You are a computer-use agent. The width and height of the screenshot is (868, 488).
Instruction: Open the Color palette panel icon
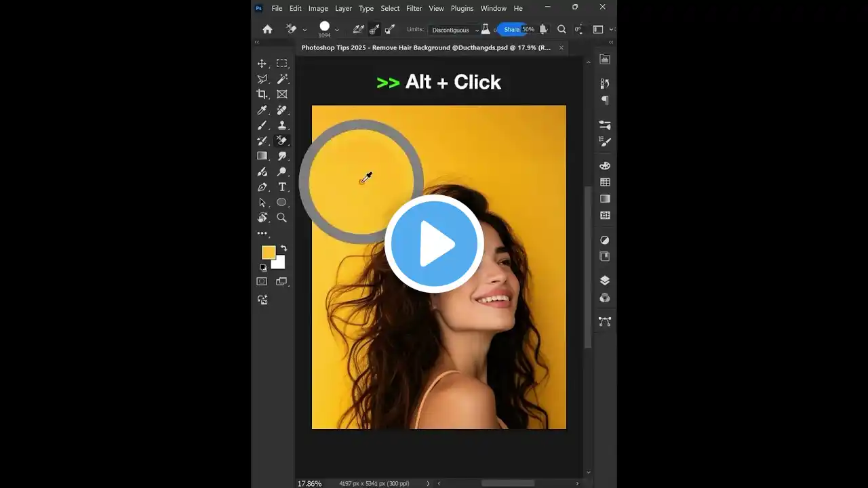[605, 165]
